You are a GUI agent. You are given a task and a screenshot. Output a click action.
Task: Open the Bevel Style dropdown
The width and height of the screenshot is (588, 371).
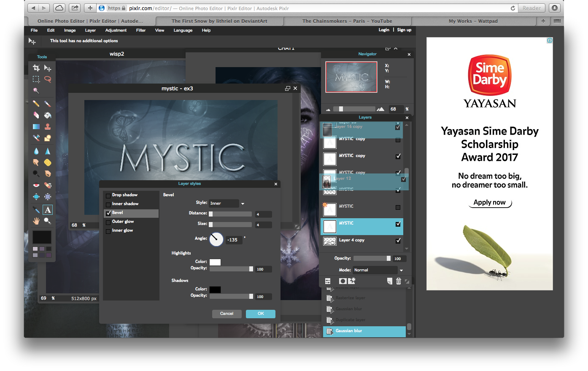tap(227, 203)
